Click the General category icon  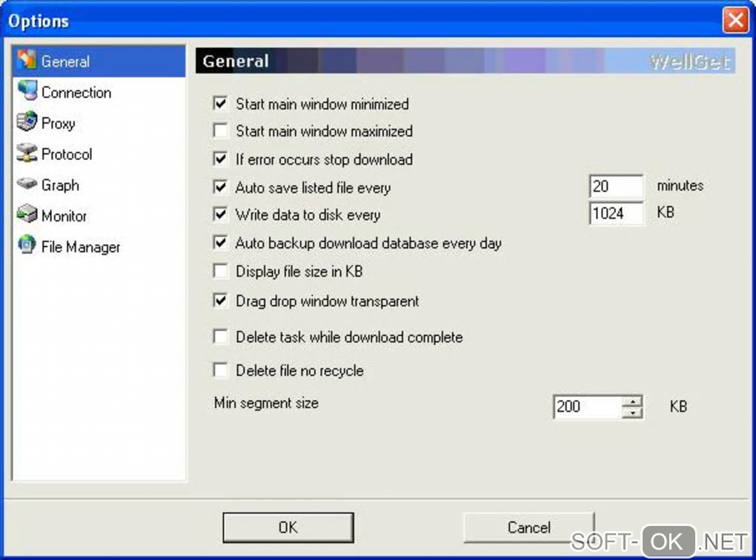click(x=27, y=60)
